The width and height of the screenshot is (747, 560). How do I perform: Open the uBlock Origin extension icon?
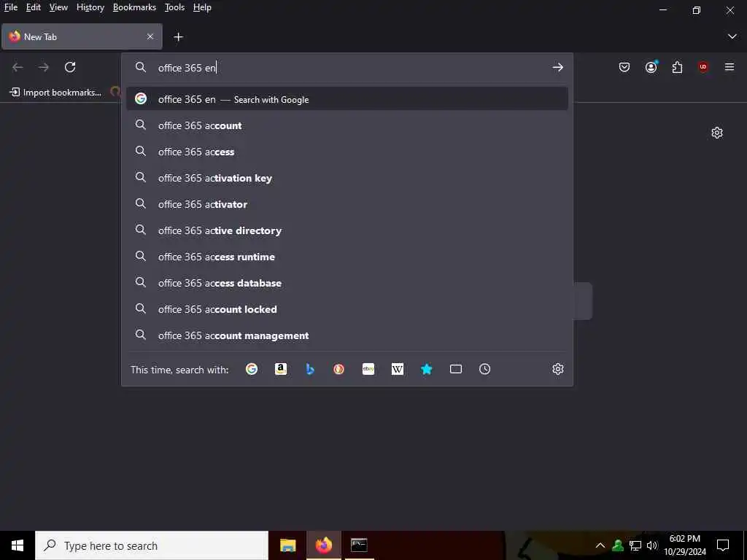[x=703, y=67]
